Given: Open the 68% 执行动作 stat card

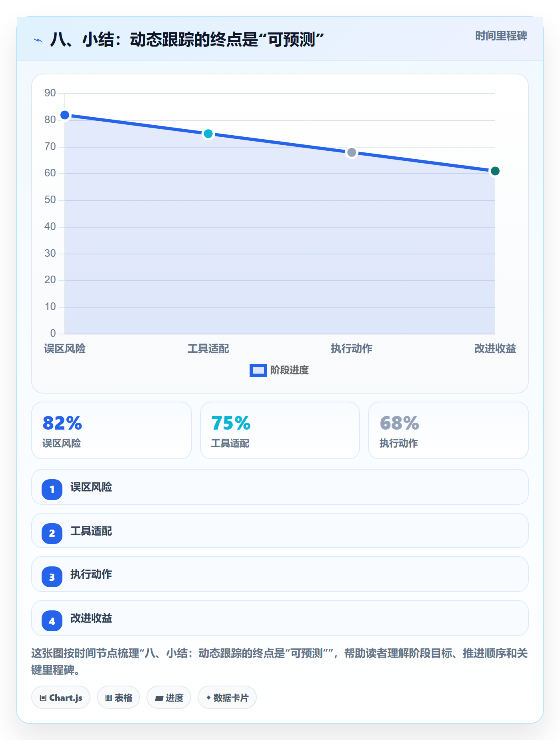Looking at the screenshot, I should point(448,430).
